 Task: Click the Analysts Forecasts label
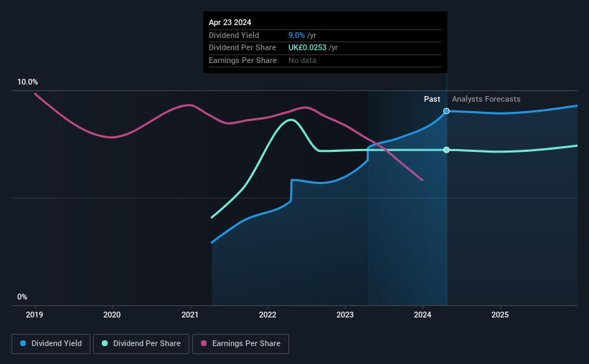pos(486,99)
